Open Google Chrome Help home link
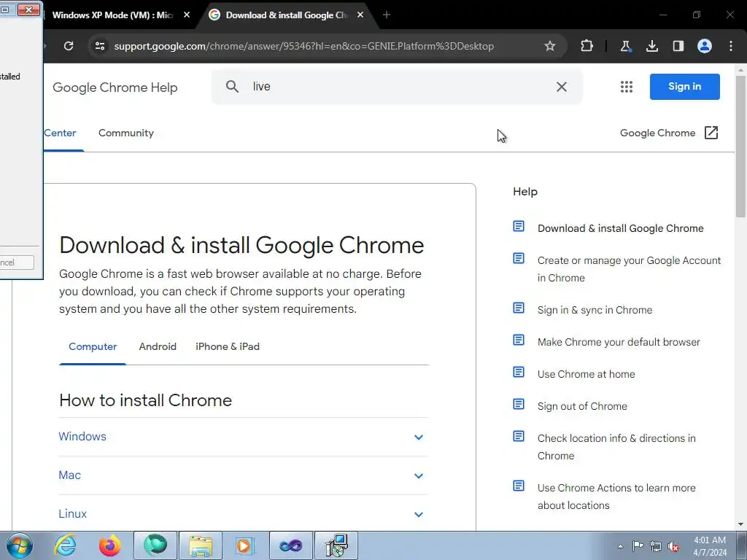The width and height of the screenshot is (747, 560). point(115,87)
